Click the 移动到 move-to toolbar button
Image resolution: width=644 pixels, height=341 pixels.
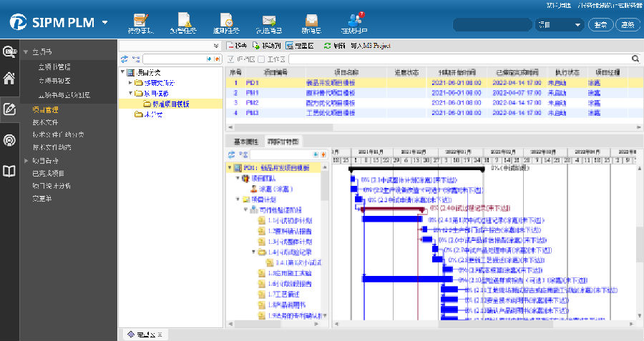click(267, 46)
